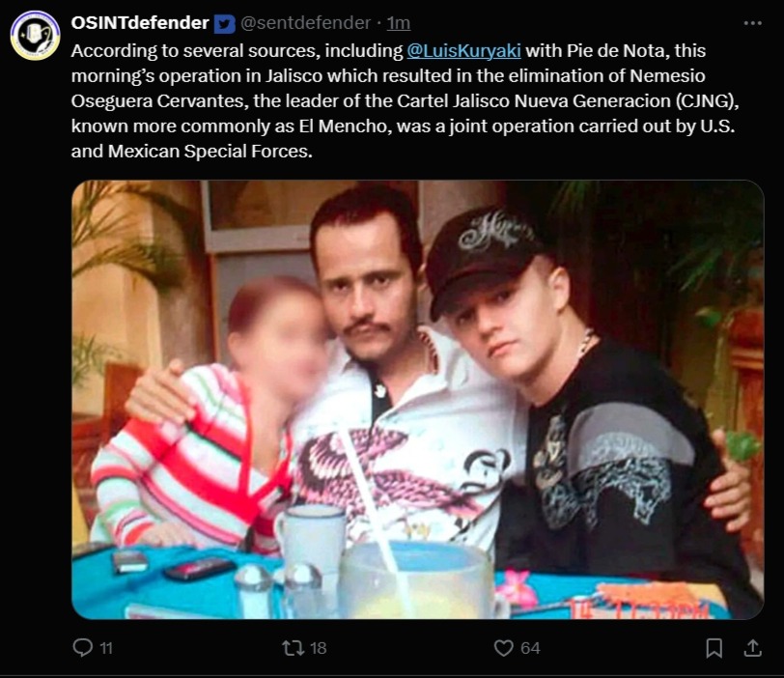Click the like count 64
Viewport: 784px width, 678px height.
[x=530, y=648]
